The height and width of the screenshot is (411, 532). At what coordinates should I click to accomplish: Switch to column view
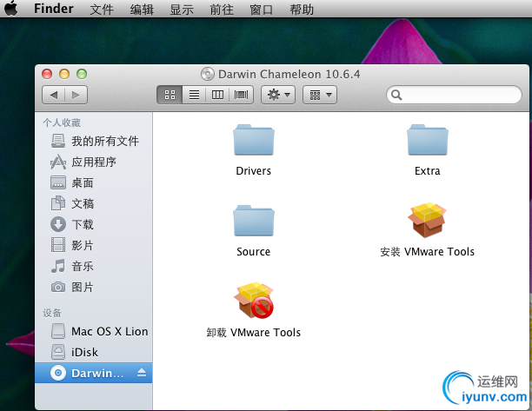(x=217, y=95)
